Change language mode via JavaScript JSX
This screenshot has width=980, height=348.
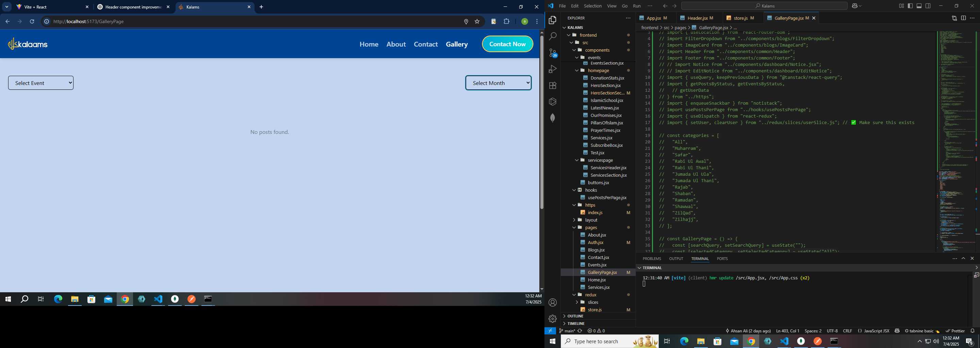tap(877, 331)
